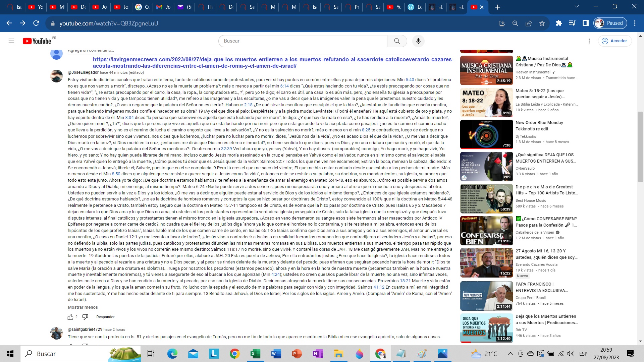Screen dimensions: 644x362
Task: Open the YouTube hamburger guide menu
Action: pos(11,41)
